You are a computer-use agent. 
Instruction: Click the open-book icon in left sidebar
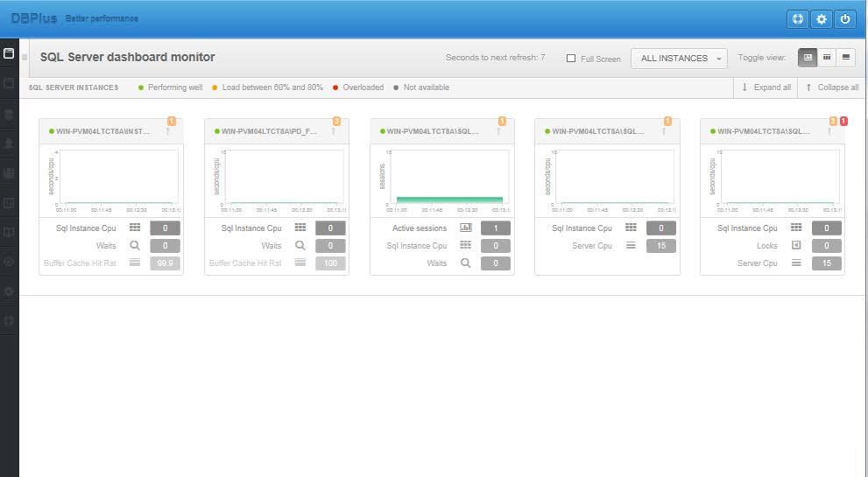point(9,232)
